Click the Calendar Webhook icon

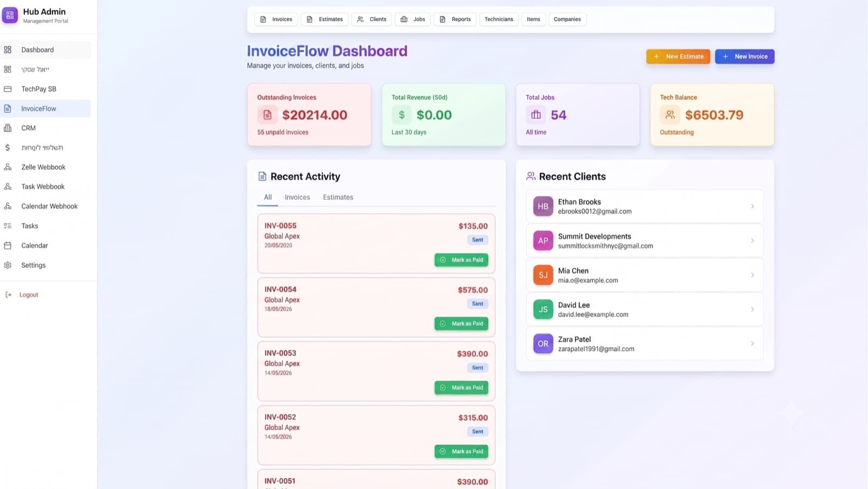8,206
